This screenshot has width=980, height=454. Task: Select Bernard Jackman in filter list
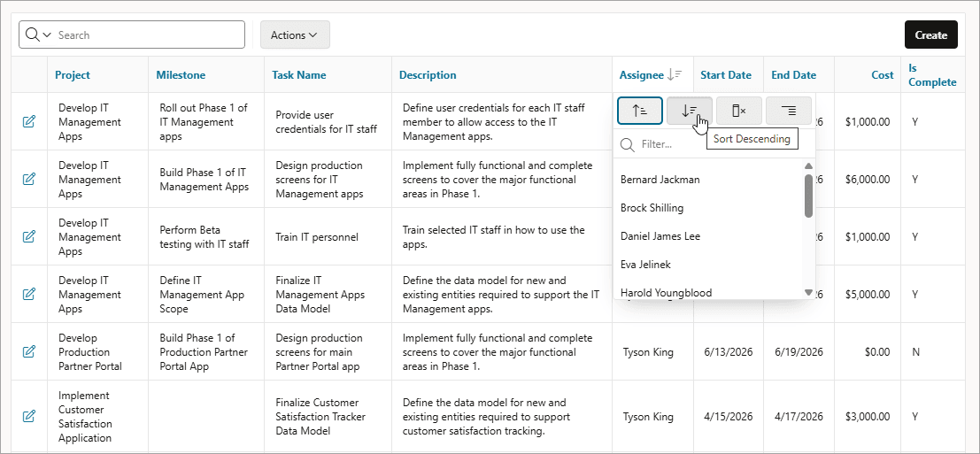660,180
